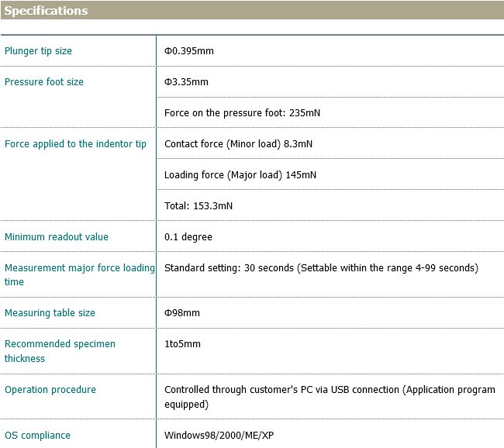The image size is (504, 448).
Task: Click the Total: 153.3mN value
Action: (x=198, y=206)
